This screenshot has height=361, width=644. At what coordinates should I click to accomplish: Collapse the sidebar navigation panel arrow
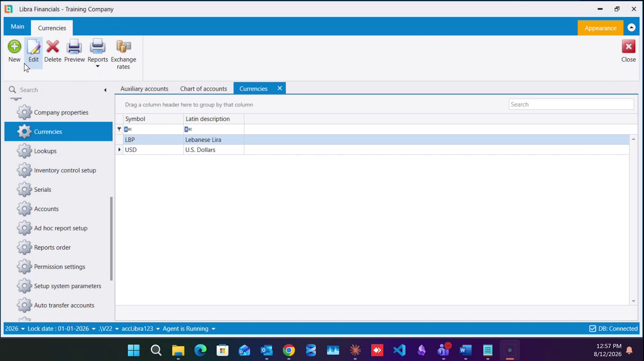pyautogui.click(x=105, y=90)
